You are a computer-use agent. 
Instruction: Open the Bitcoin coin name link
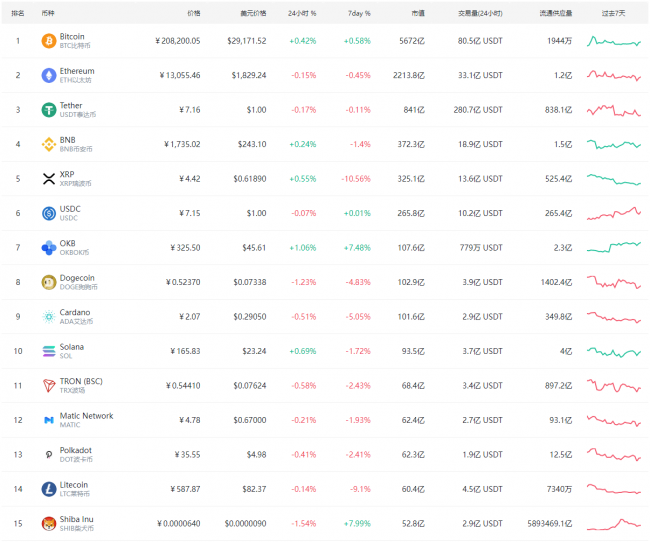click(72, 36)
